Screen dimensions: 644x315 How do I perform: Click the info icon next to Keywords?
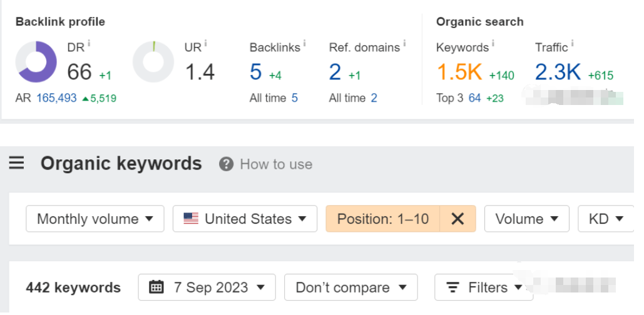click(493, 42)
